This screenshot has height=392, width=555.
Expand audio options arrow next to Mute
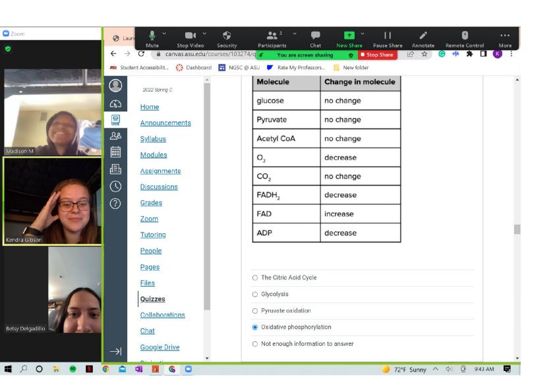(164, 34)
